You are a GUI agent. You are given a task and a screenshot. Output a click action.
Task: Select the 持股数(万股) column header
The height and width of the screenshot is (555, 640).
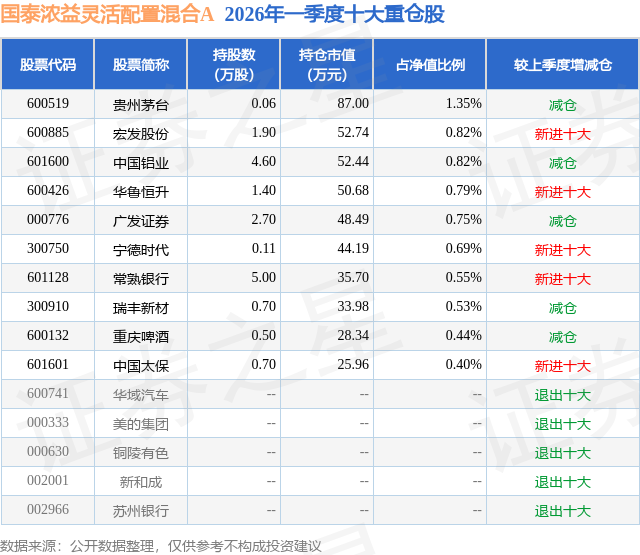(x=234, y=64)
